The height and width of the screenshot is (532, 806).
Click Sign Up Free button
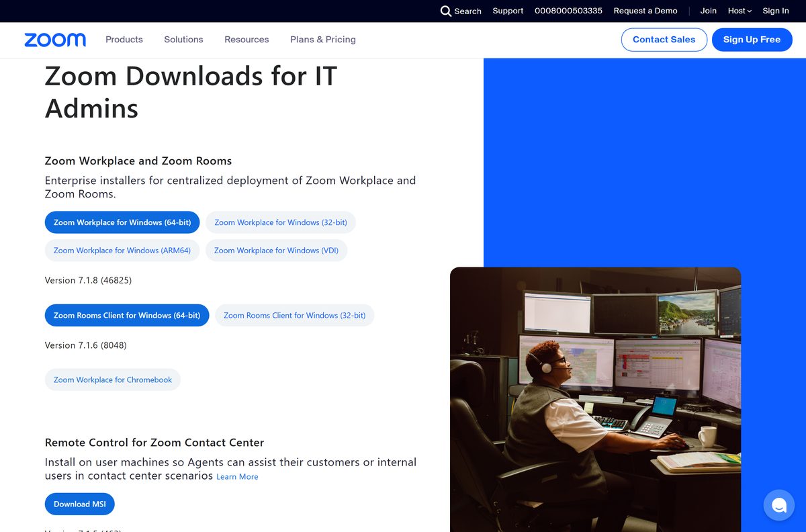pos(752,40)
